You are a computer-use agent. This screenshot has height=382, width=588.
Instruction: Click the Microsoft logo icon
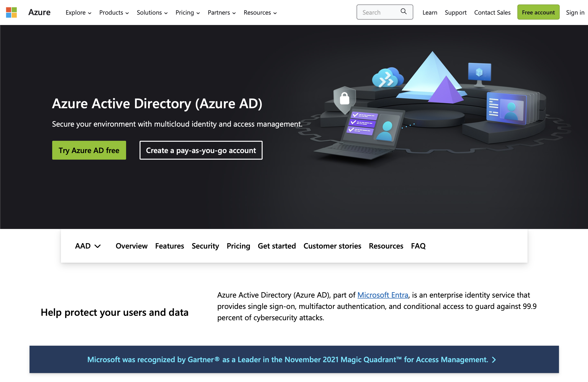click(x=11, y=12)
